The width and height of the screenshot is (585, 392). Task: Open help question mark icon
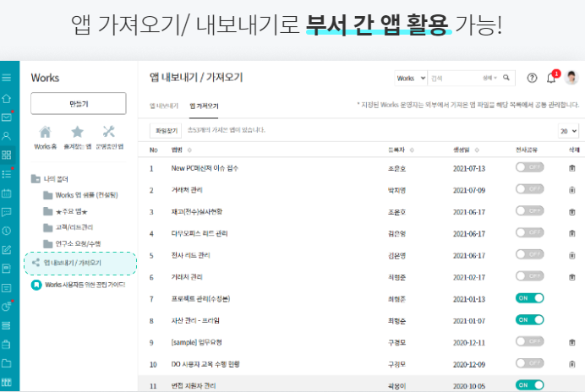point(532,78)
